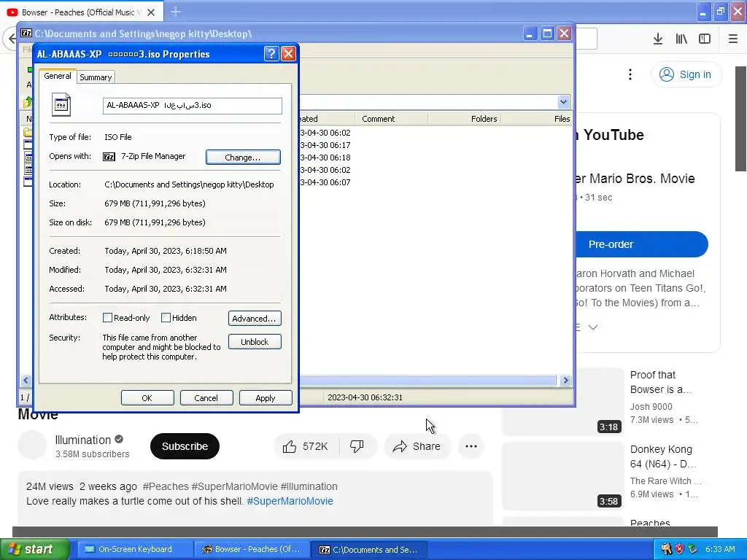Click the YouTube Subscribe button
The width and height of the screenshot is (747, 560).
(x=185, y=446)
